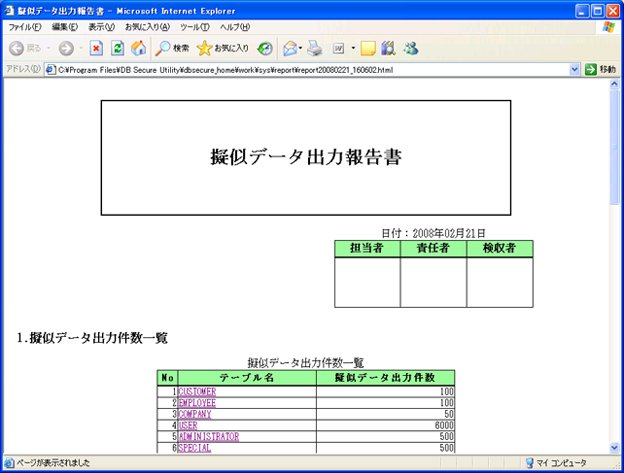Open the CUSTOMER table link
The image size is (624, 473).
(x=197, y=392)
